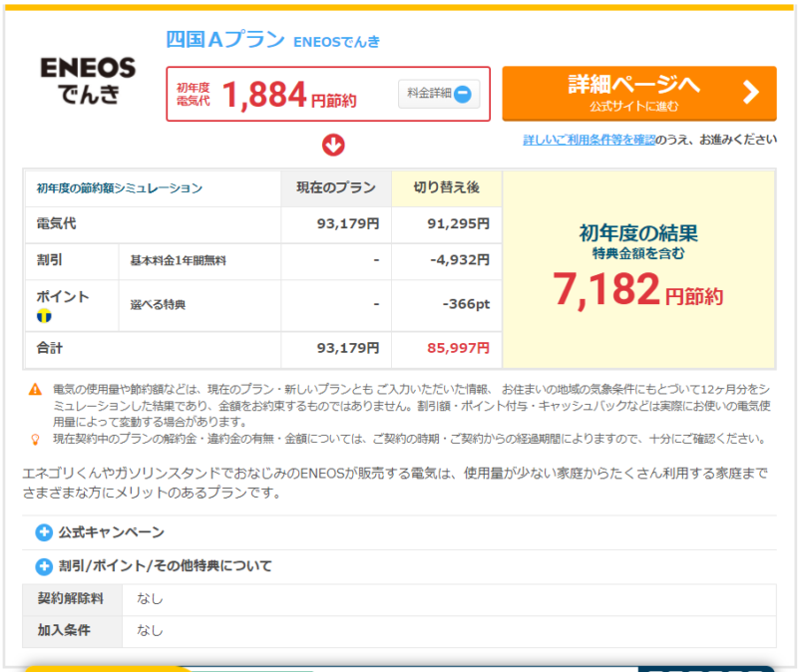Click the blue minus icon in 料金詳細
The height and width of the screenshot is (672, 798).
[463, 94]
